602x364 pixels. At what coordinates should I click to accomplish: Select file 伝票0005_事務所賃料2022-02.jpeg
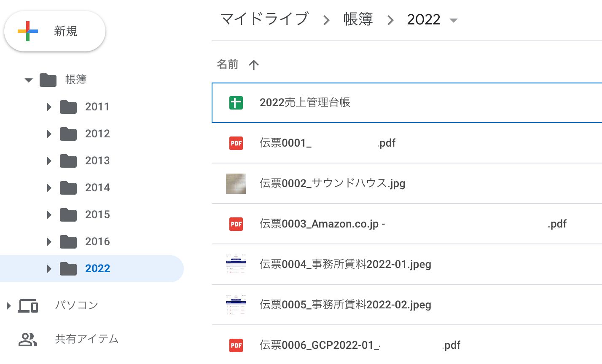(345, 305)
